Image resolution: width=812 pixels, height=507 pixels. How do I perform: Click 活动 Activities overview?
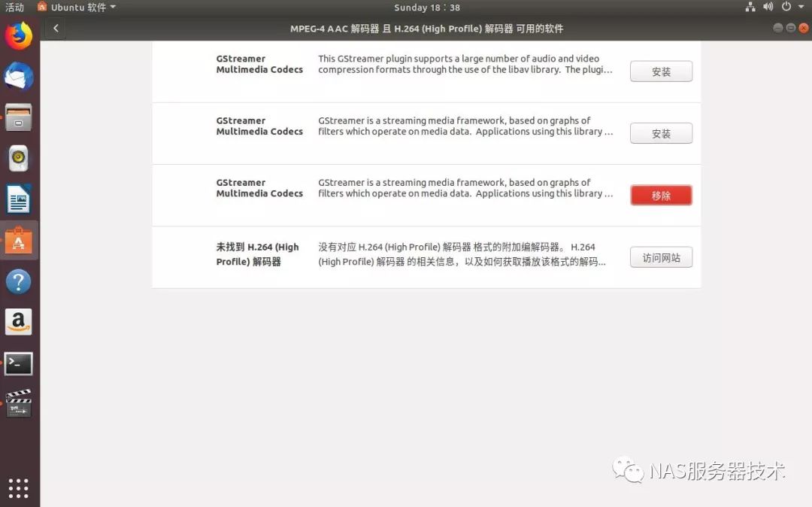click(x=14, y=8)
